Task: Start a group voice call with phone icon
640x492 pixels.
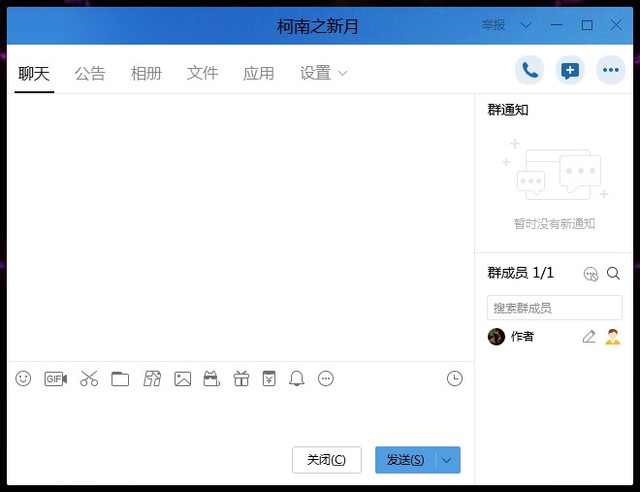Action: pyautogui.click(x=530, y=70)
